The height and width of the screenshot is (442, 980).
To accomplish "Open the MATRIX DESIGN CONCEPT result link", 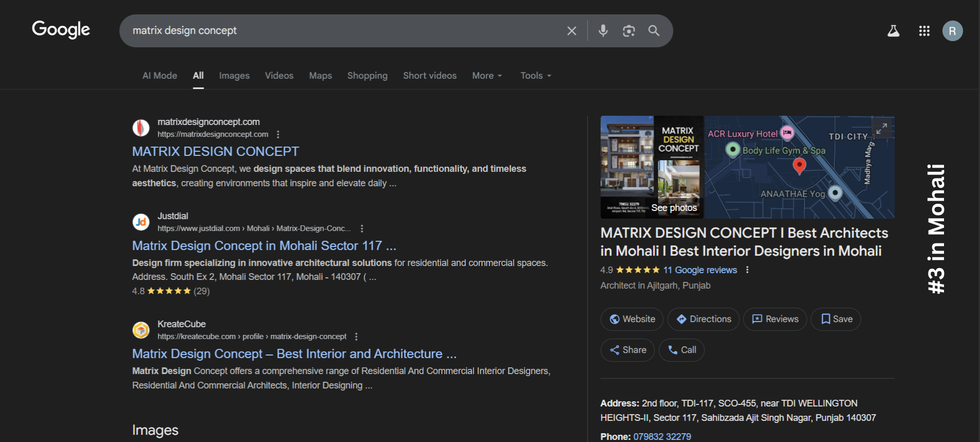I will tap(215, 151).
